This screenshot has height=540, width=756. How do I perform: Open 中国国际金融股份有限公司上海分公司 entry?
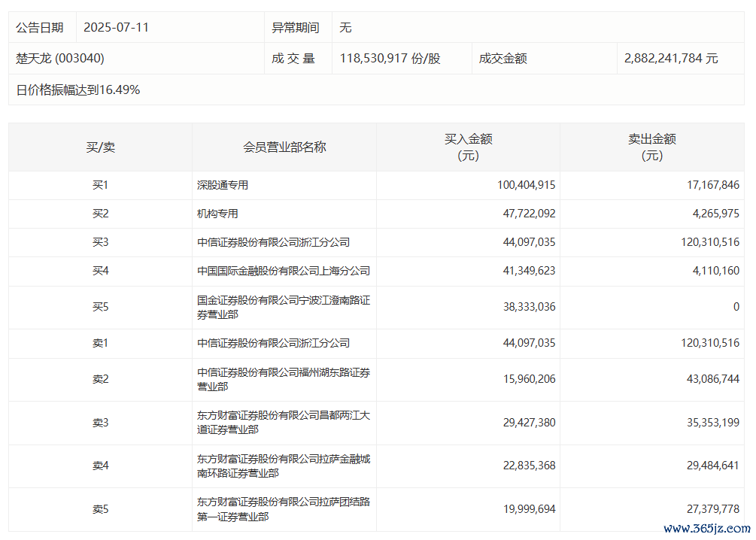[284, 271]
